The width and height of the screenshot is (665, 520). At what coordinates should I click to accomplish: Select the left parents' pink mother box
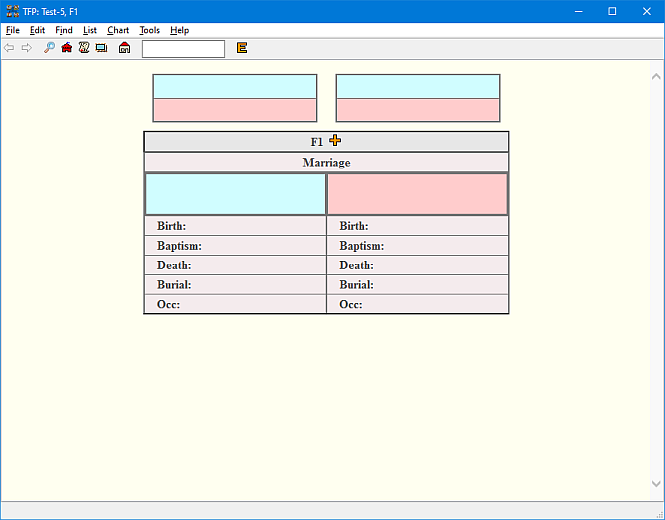tap(235, 110)
